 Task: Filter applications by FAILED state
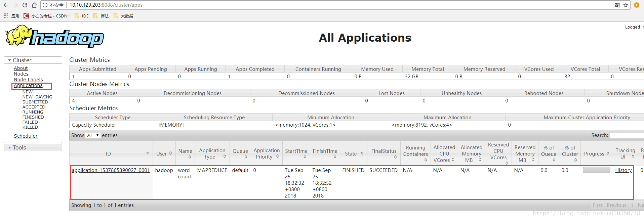(x=30, y=122)
